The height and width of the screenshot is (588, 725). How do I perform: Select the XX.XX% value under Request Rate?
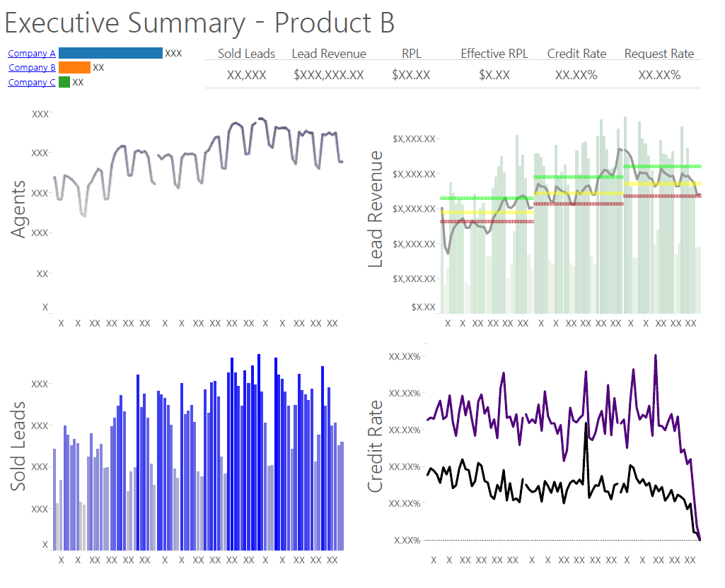click(x=659, y=75)
